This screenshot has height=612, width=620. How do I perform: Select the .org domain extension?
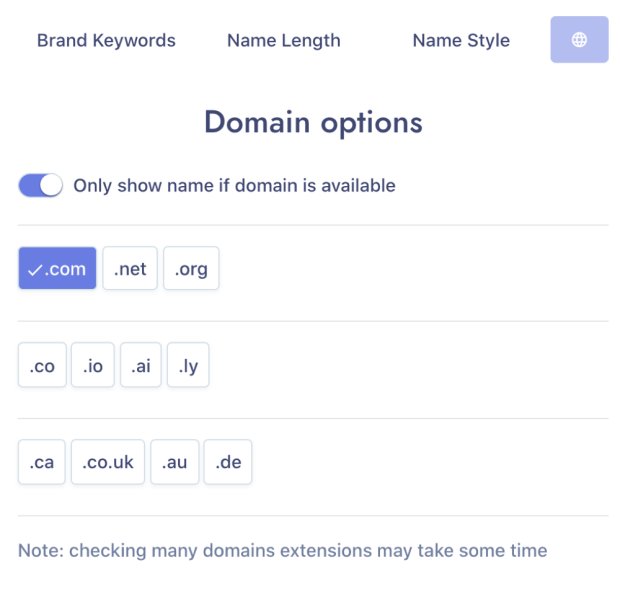click(x=191, y=269)
